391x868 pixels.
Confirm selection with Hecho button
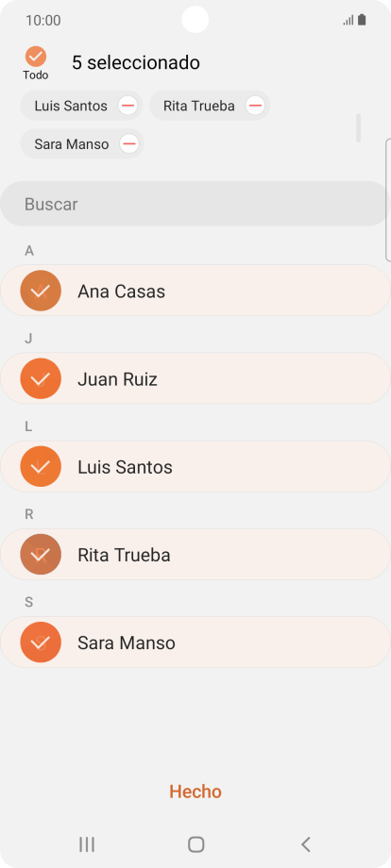point(195,792)
